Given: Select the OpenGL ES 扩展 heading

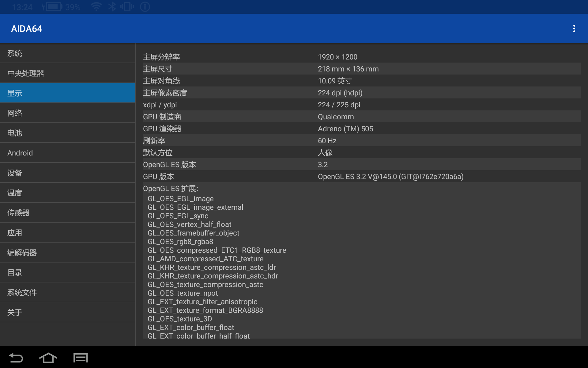Looking at the screenshot, I should tap(171, 189).
